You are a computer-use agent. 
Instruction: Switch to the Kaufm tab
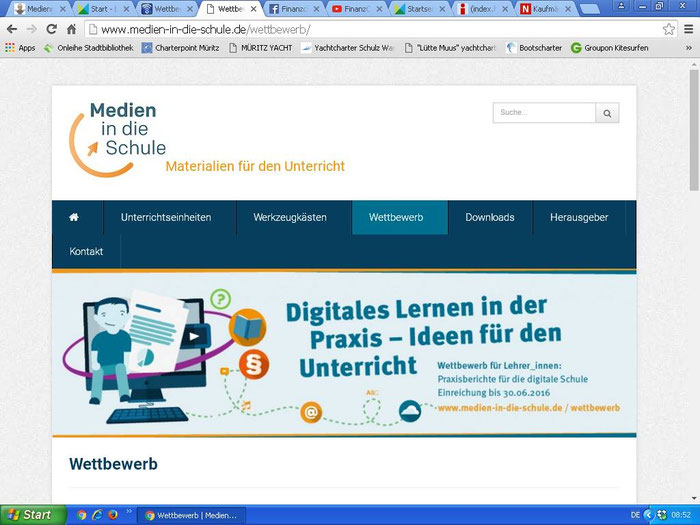(546, 9)
